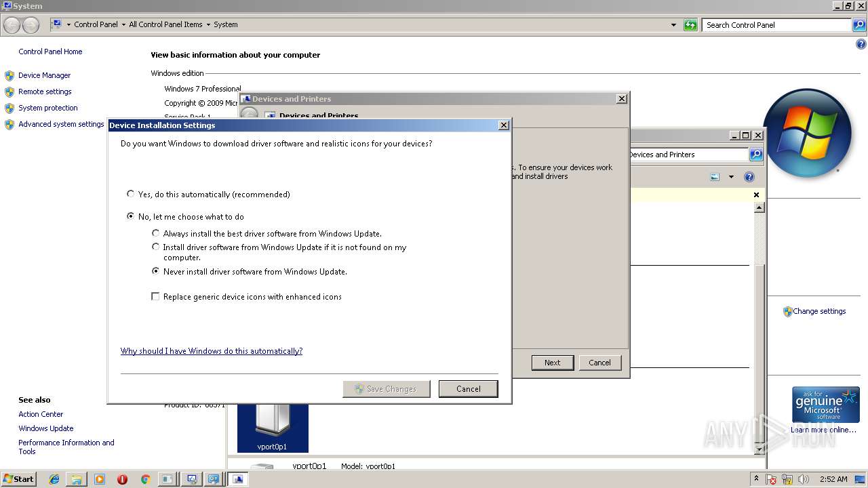868x488 pixels.
Task: Select Yes, do this automatically radio button
Action: point(131,194)
